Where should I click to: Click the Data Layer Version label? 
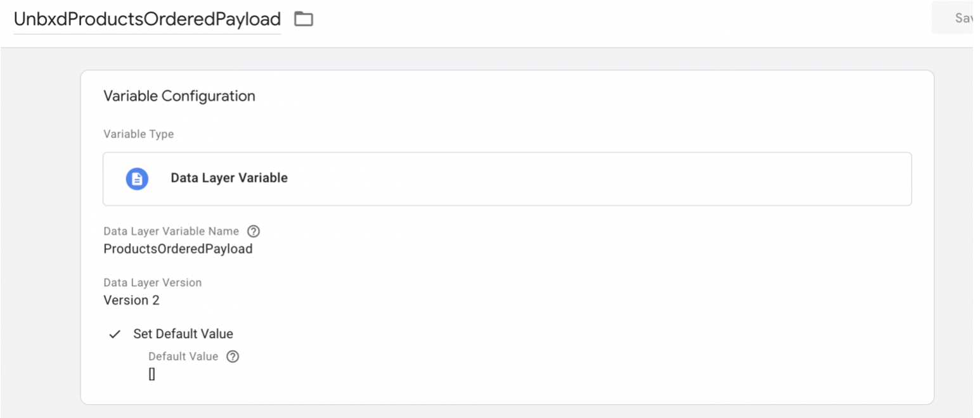pyautogui.click(x=153, y=282)
